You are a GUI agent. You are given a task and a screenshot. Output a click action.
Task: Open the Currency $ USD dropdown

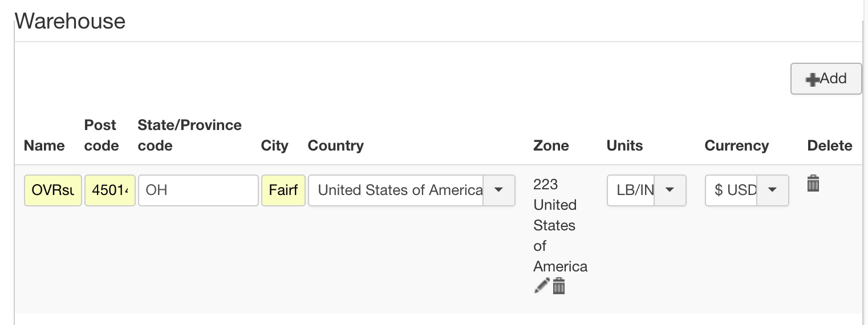[772, 190]
